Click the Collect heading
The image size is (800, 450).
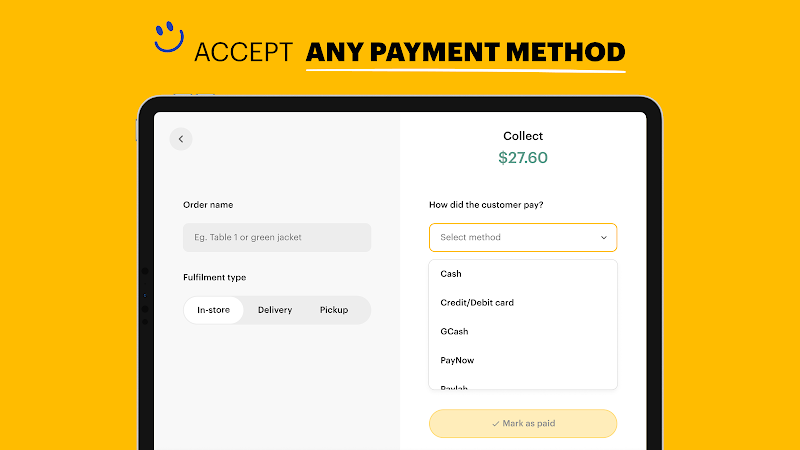click(523, 136)
